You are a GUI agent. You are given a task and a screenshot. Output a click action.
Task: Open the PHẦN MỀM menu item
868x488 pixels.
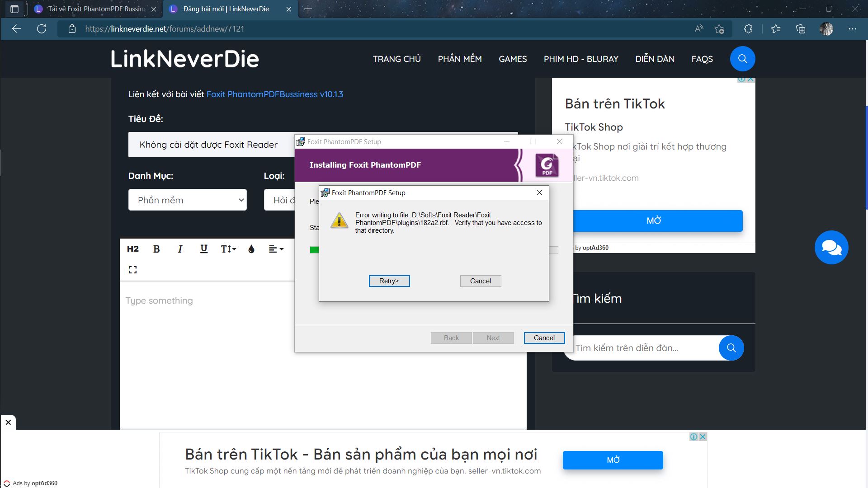point(459,59)
